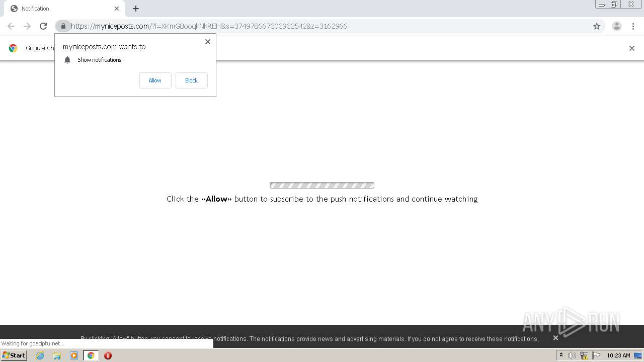The width and height of the screenshot is (644, 362).
Task: Click the striped loading progress bar
Action: point(322,185)
